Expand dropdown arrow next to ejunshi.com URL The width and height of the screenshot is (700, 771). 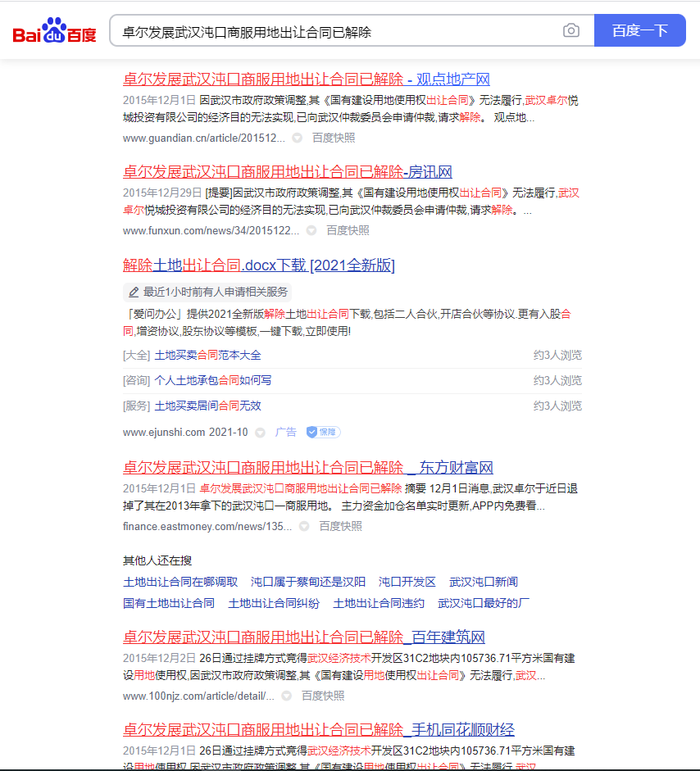260,433
